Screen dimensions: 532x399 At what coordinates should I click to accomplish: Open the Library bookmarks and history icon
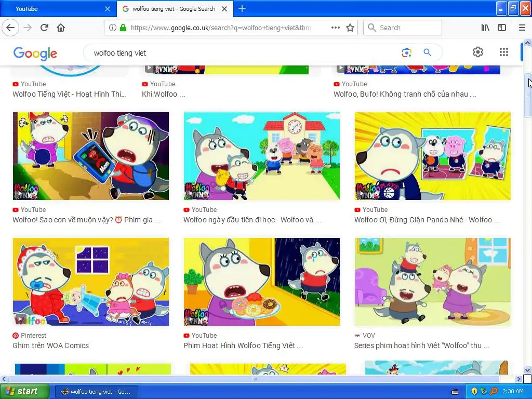(485, 28)
